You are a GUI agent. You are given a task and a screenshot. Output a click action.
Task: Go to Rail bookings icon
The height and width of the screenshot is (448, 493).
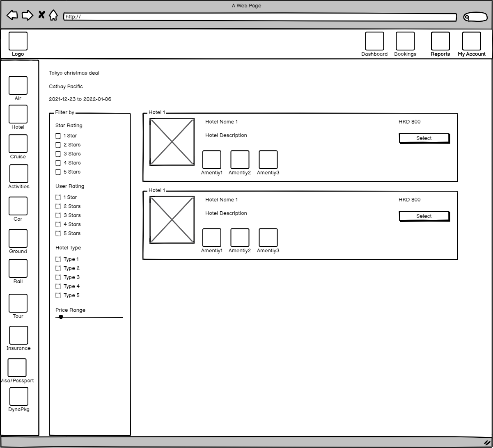[x=18, y=268]
